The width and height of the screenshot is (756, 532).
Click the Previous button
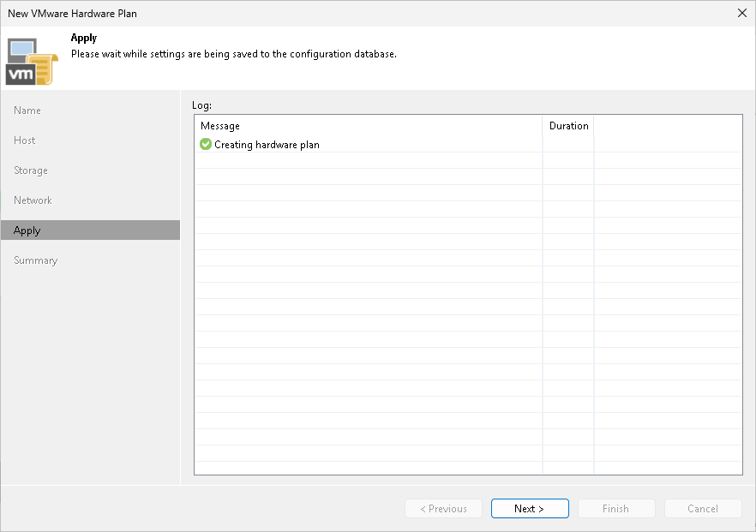[x=443, y=508]
